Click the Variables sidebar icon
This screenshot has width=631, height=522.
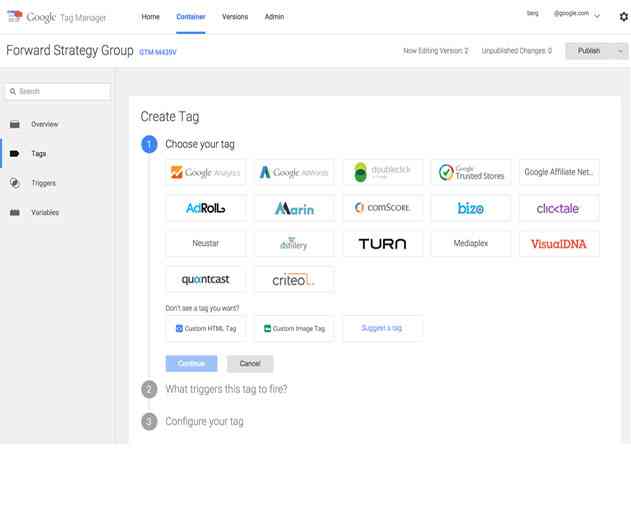pos(15,212)
